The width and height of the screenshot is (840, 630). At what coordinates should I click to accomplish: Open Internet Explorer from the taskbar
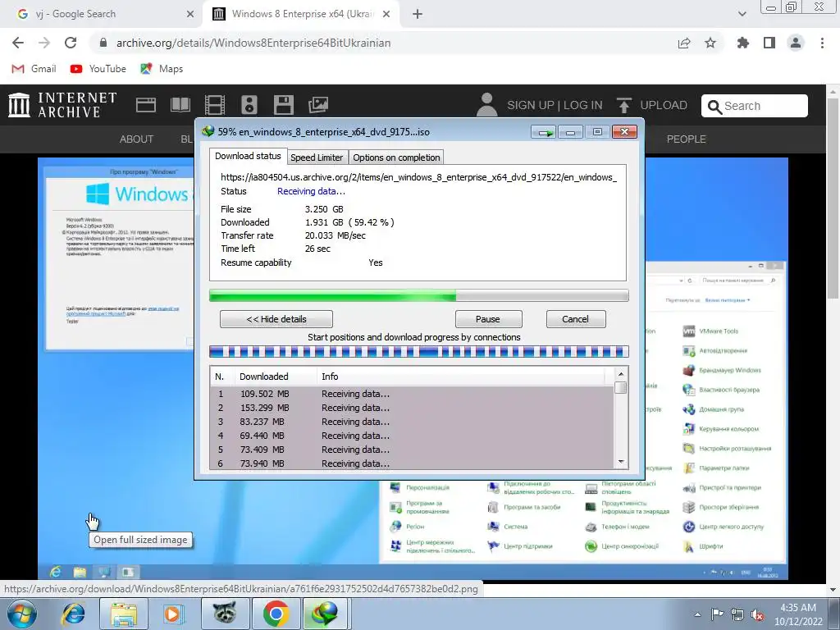(x=72, y=614)
